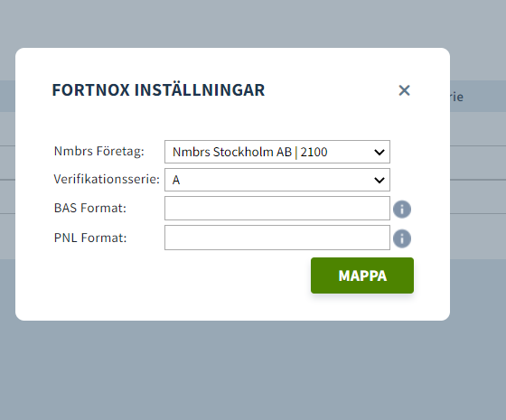Click the Verifikationsserie label
Image resolution: width=506 pixels, height=420 pixels.
(x=107, y=179)
